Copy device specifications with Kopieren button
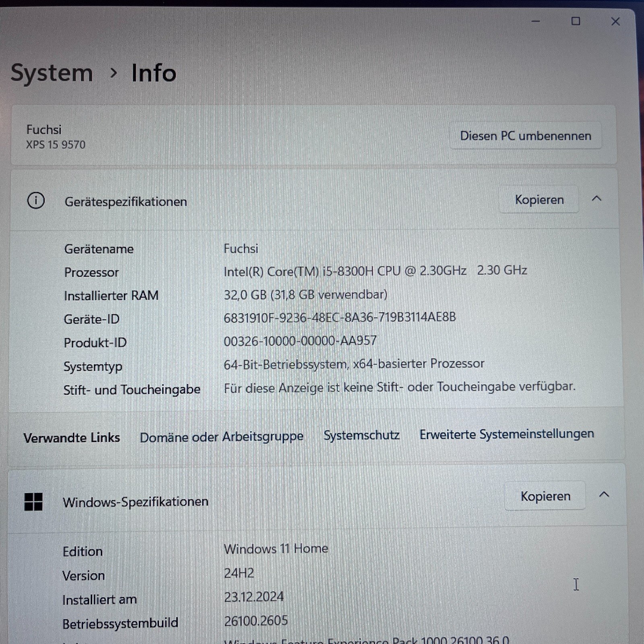644x644 pixels. 539,200
